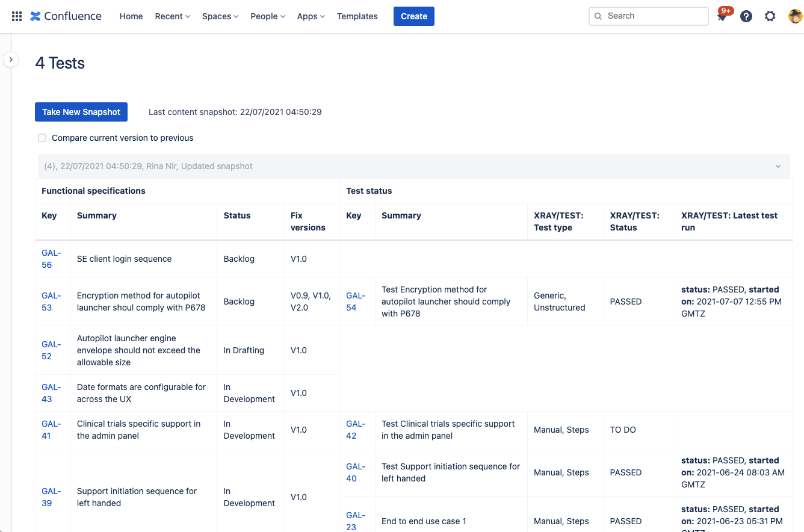
Task: Open the Spaces menu
Action: coord(220,16)
